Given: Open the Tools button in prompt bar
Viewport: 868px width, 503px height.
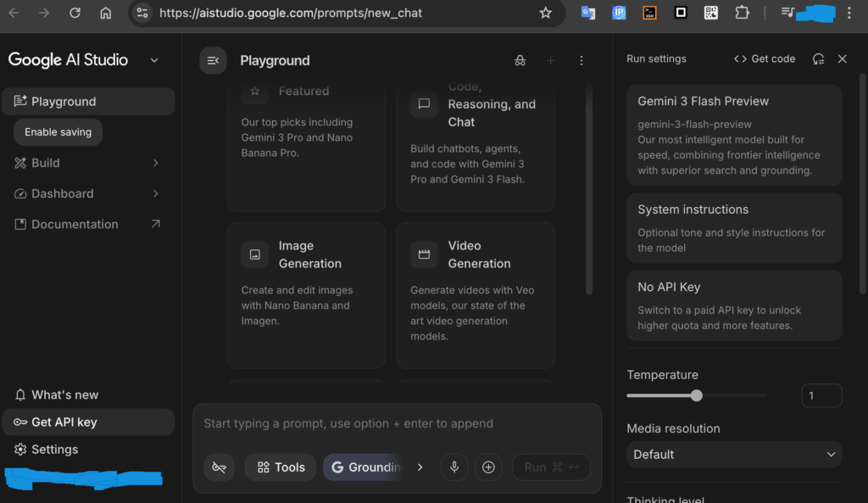Looking at the screenshot, I should pos(281,467).
